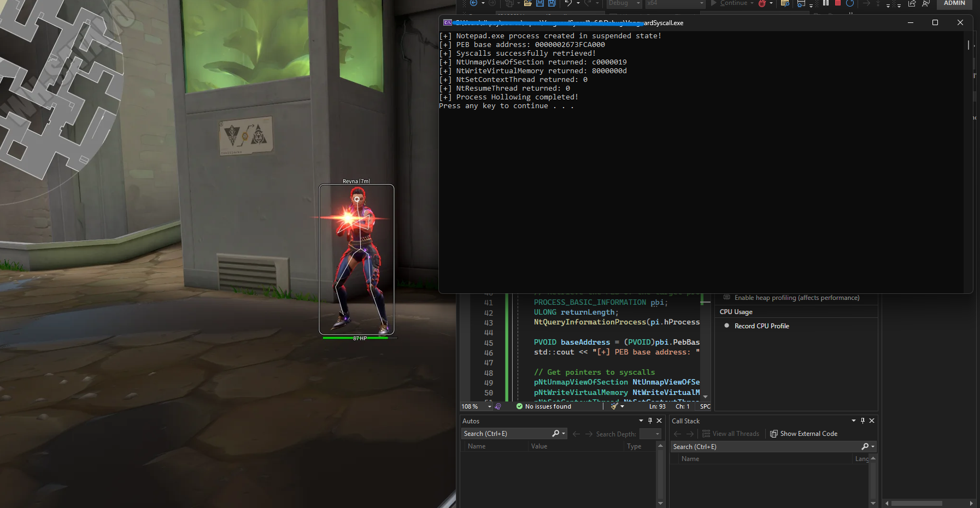This screenshot has width=980, height=508.
Task: Open file with the folder icon
Action: tap(527, 3)
